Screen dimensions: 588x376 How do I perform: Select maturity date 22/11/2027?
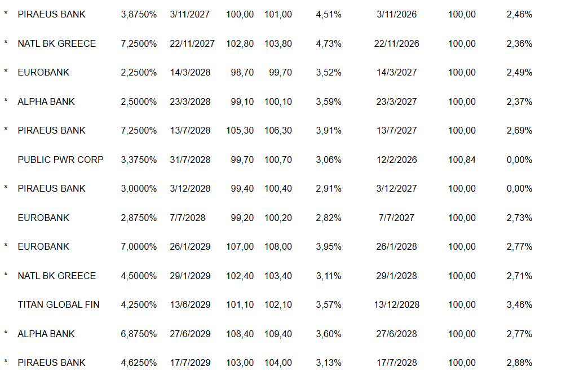(192, 43)
